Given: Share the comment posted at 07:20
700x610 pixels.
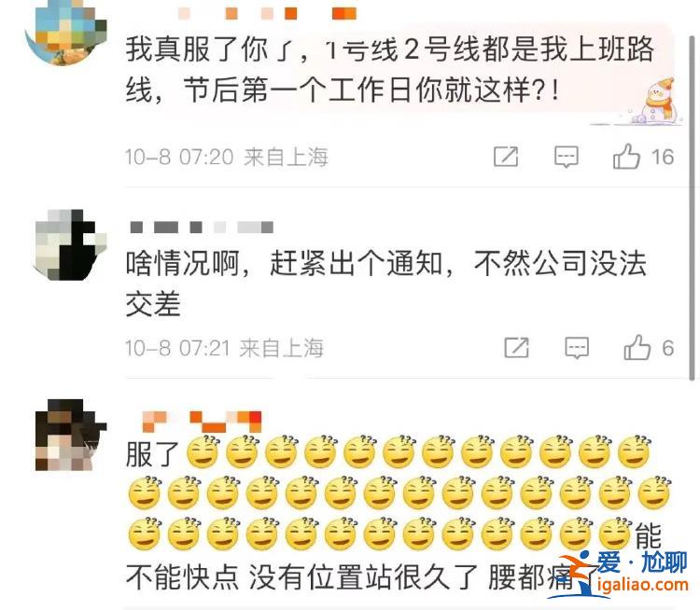Looking at the screenshot, I should [506, 157].
